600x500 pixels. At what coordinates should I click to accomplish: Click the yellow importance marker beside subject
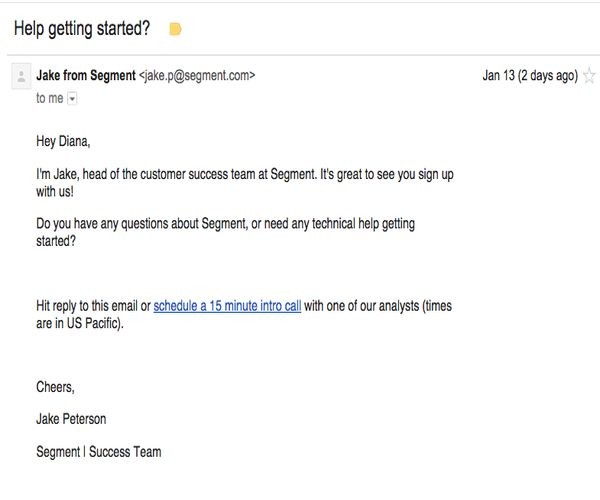(175, 29)
